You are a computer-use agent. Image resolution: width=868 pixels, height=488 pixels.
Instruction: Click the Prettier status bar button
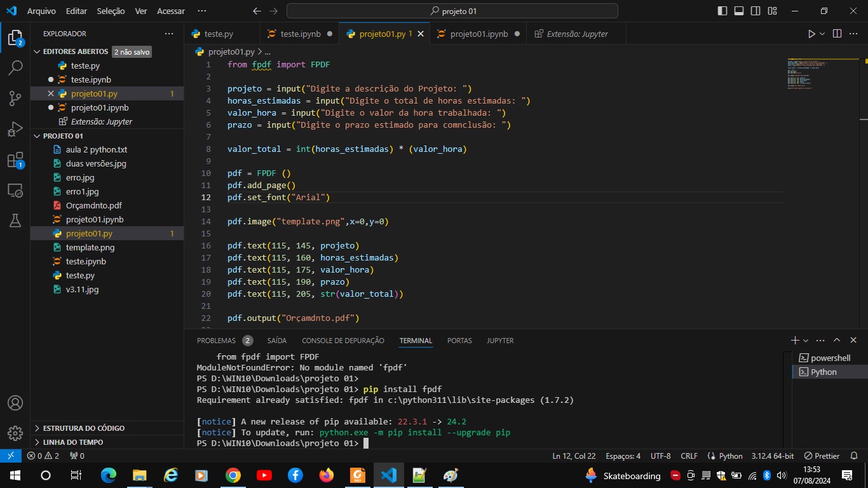coord(822,456)
